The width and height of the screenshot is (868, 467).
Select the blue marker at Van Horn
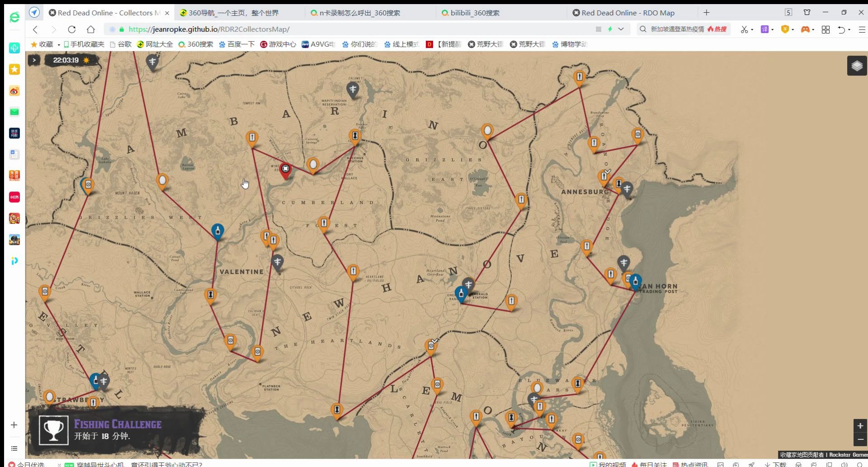point(635,282)
